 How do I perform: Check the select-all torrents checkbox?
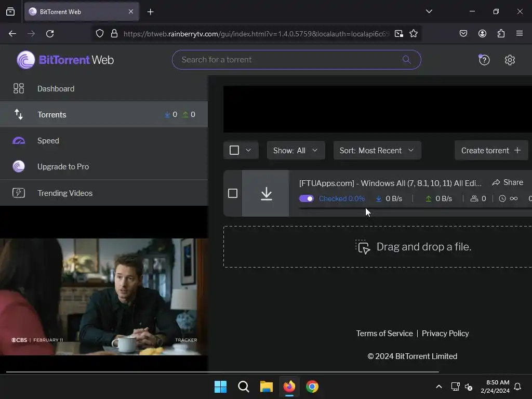point(234,150)
